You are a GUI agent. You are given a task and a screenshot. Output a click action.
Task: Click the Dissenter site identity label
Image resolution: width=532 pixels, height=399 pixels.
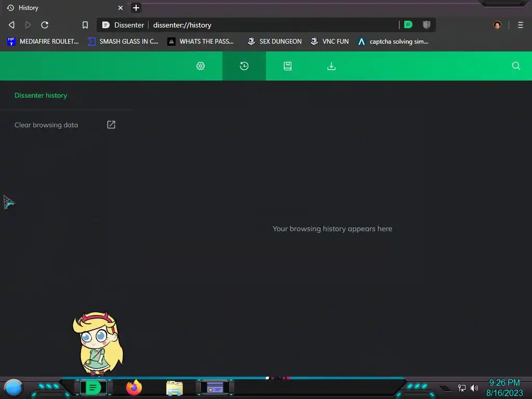tap(124, 25)
